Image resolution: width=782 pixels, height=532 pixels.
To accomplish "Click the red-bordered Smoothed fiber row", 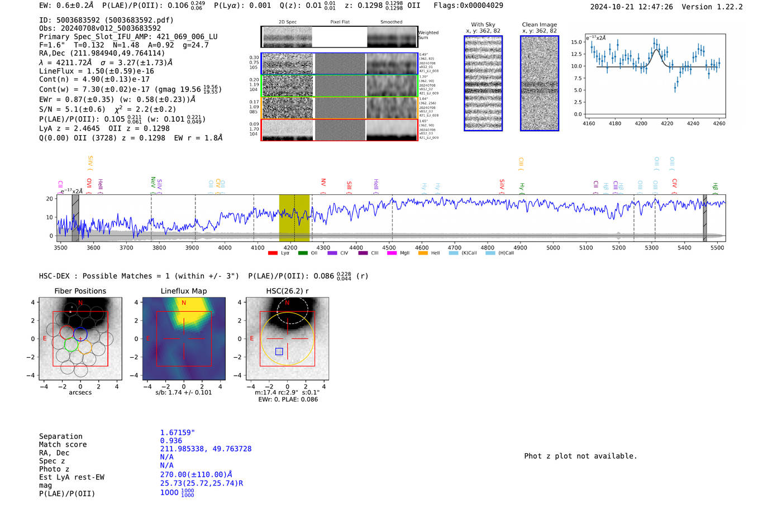I will pos(392,130).
